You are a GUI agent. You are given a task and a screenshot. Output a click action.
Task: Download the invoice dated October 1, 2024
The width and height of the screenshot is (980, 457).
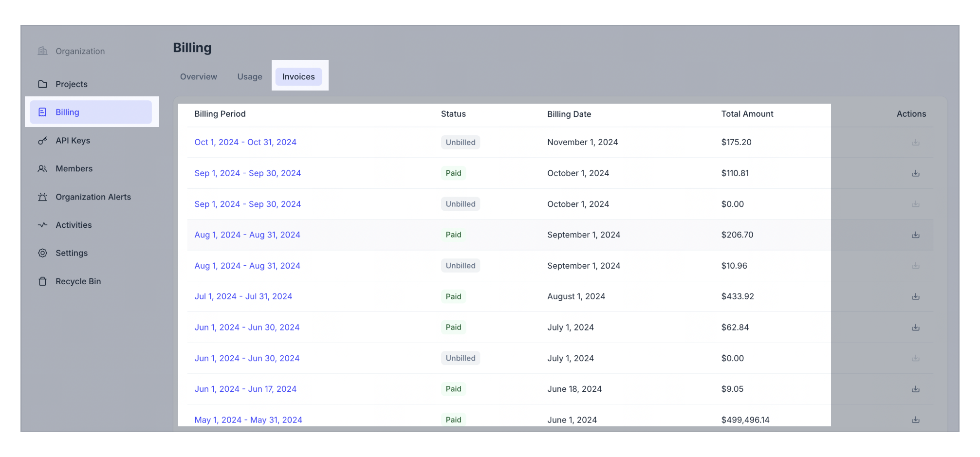[x=916, y=173]
